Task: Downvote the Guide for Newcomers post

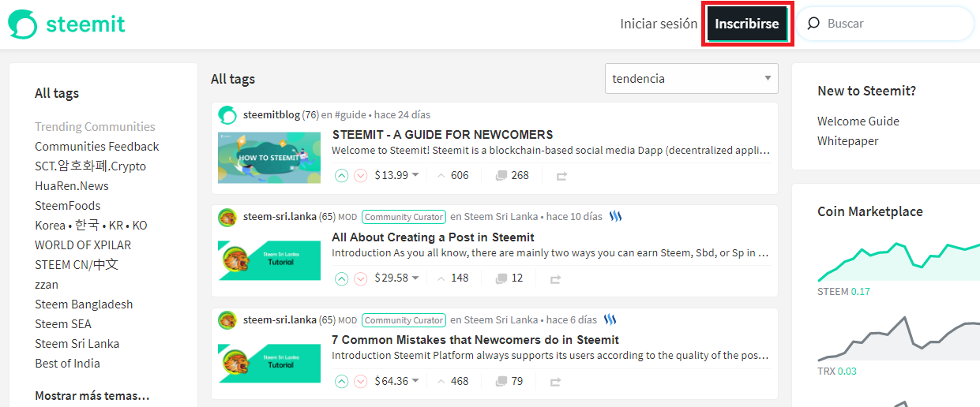Action: [361, 175]
